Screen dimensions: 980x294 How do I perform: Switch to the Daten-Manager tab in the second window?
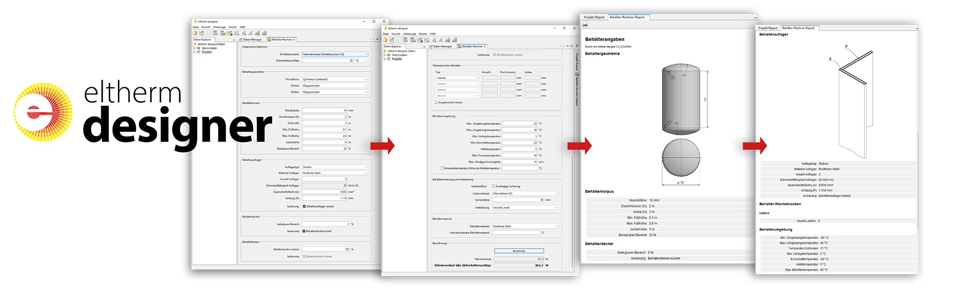[442, 46]
